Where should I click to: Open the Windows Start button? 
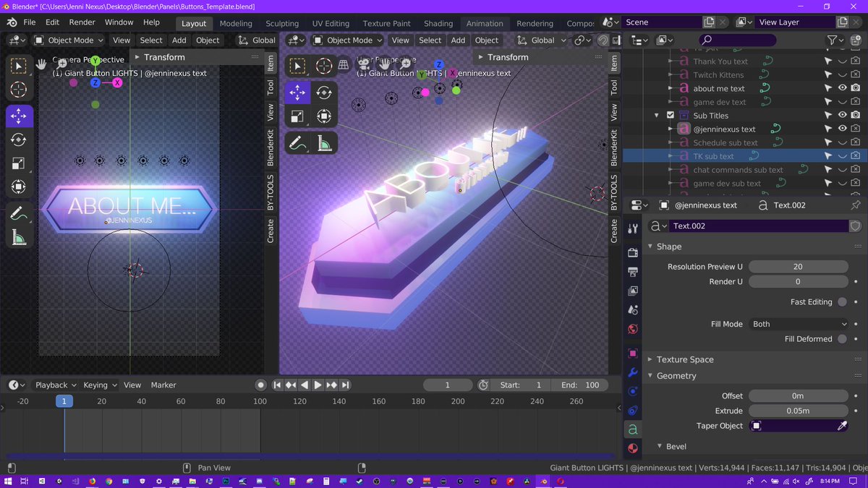[x=9, y=481]
